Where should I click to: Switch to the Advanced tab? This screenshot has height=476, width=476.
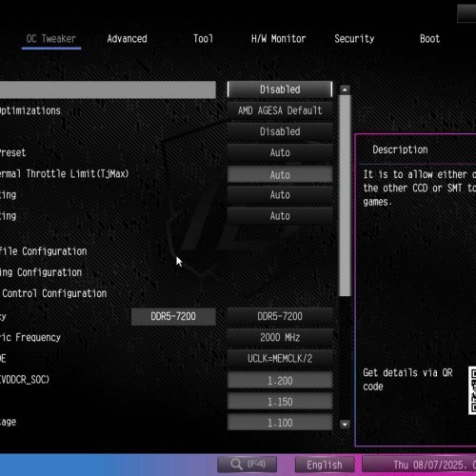[x=127, y=39]
